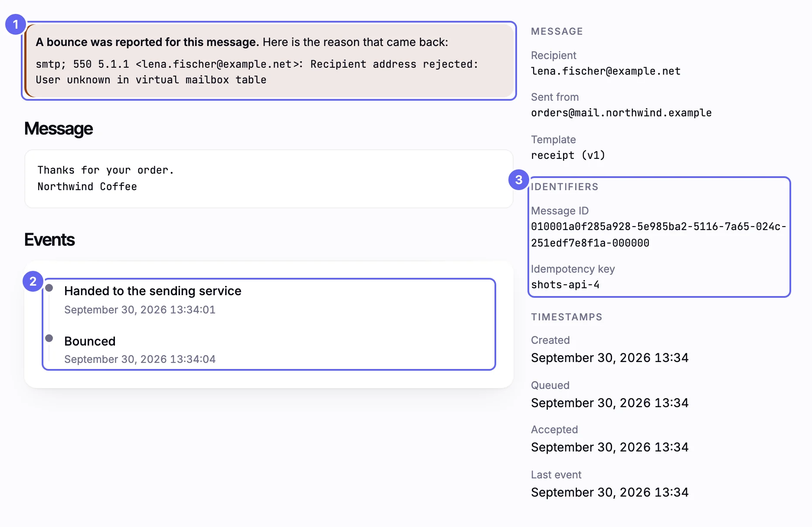Click the 'Events' section heading

point(49,240)
